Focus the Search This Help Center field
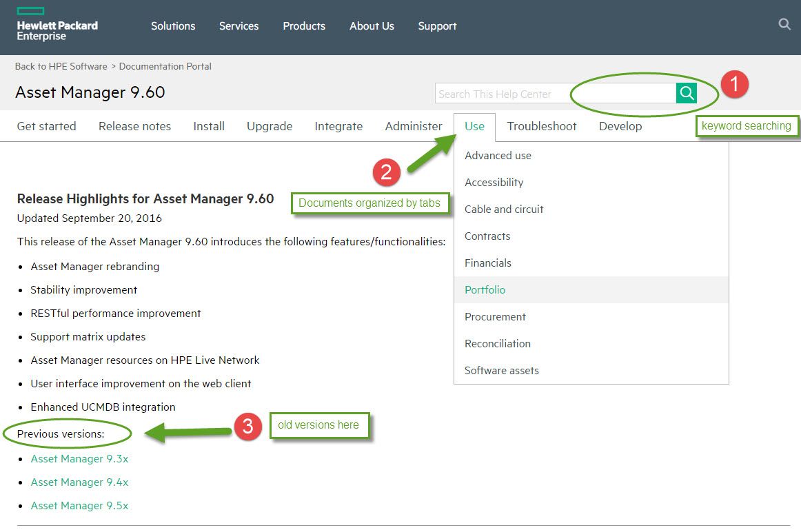The height and width of the screenshot is (532, 801). (556, 94)
